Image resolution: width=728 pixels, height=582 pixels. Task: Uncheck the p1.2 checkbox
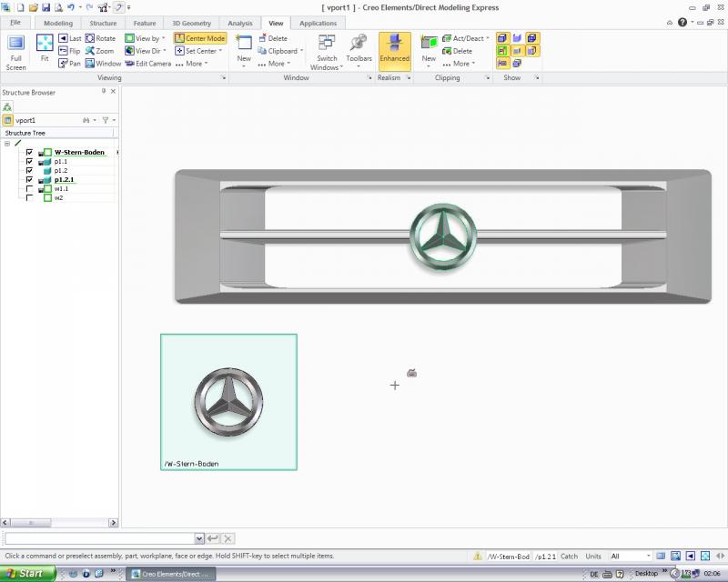tap(29, 170)
